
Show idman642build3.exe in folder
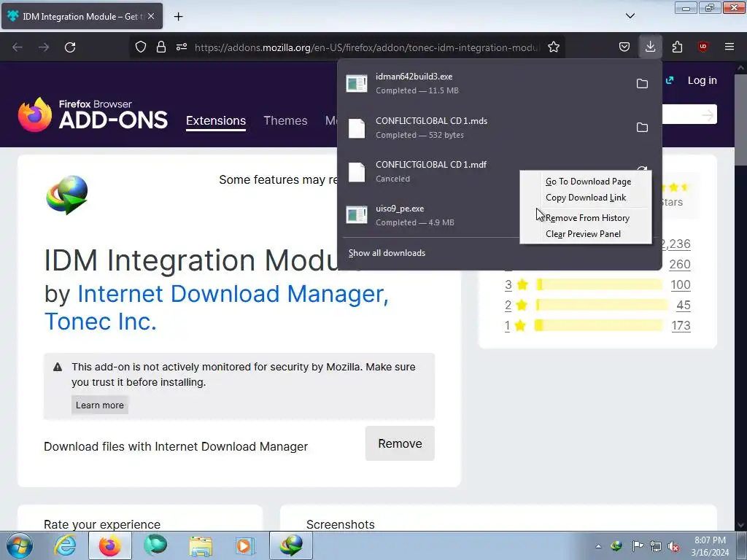click(x=642, y=84)
